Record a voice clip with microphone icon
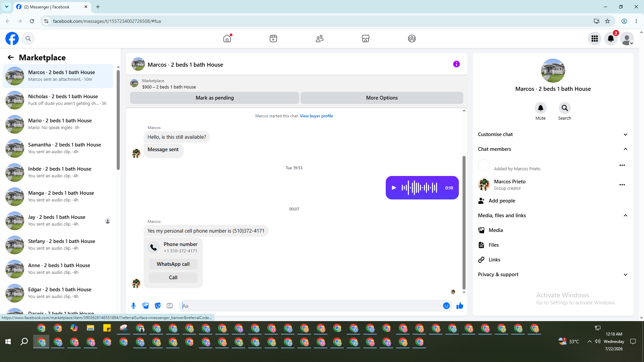This screenshot has width=644, height=362. coord(133,306)
